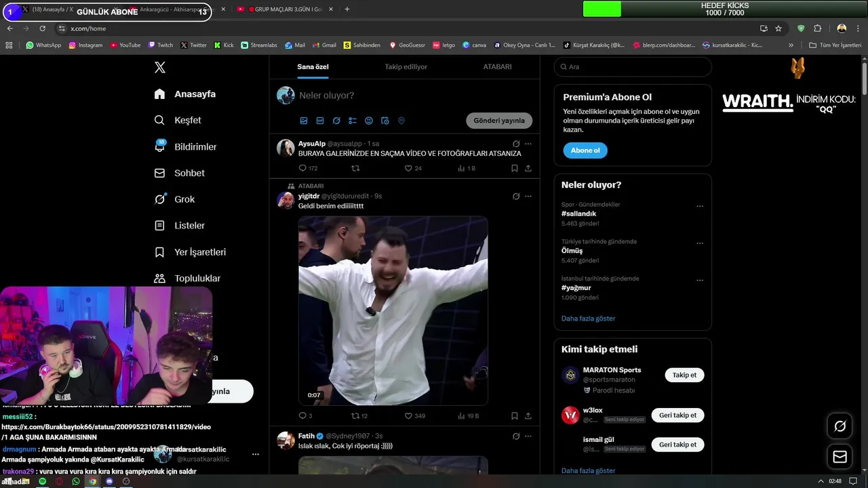Open the floating Grok button
The width and height of the screenshot is (868, 488).
click(840, 426)
